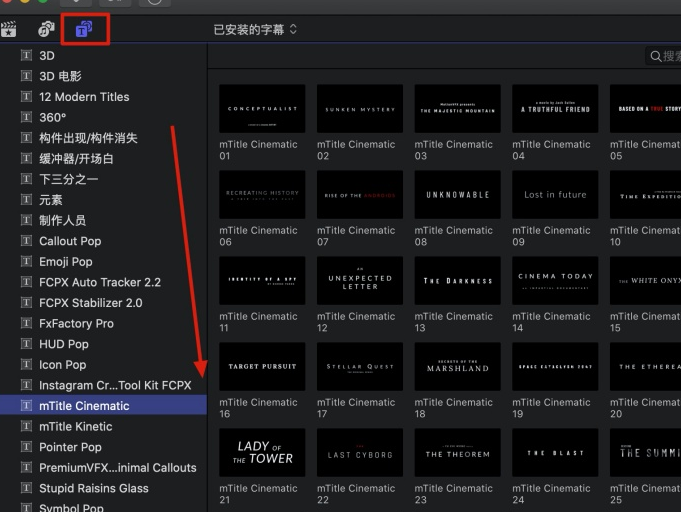Choose mTitle Cinematic 24 The Blast thumbnail

click(x=555, y=453)
